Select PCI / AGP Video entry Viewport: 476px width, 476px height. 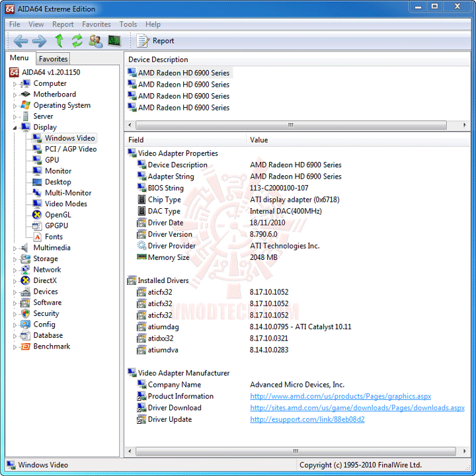[65, 149]
